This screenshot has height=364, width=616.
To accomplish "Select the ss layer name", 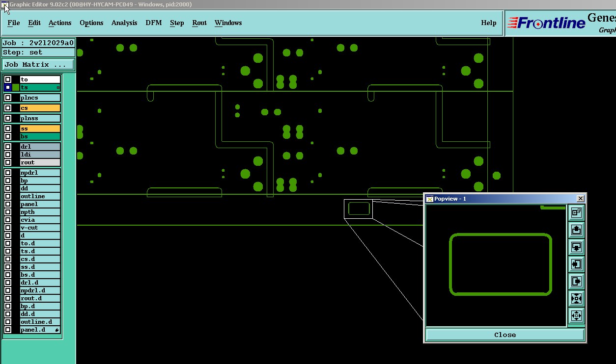I will 40,129.
